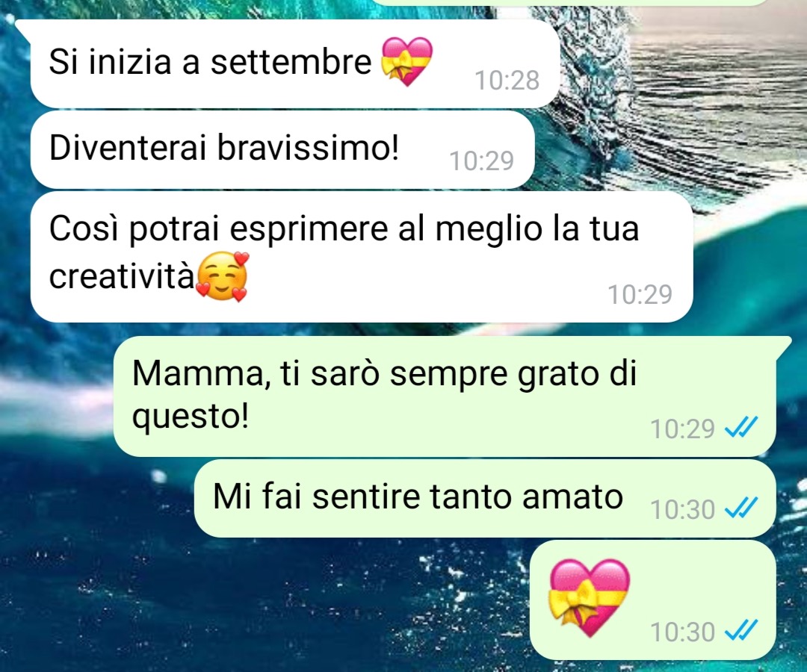Select the "Diventerai bravissimo!" message bubble
This screenshot has width=807, height=672.
(282, 150)
